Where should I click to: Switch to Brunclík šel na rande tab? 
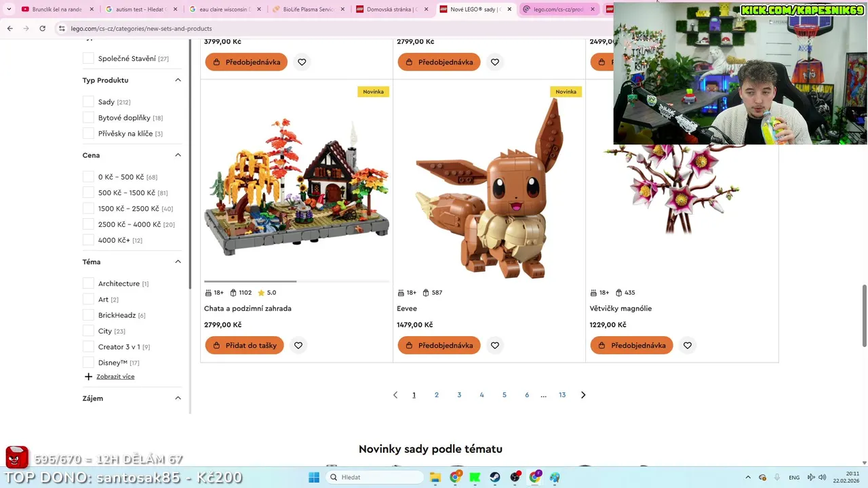coord(56,9)
